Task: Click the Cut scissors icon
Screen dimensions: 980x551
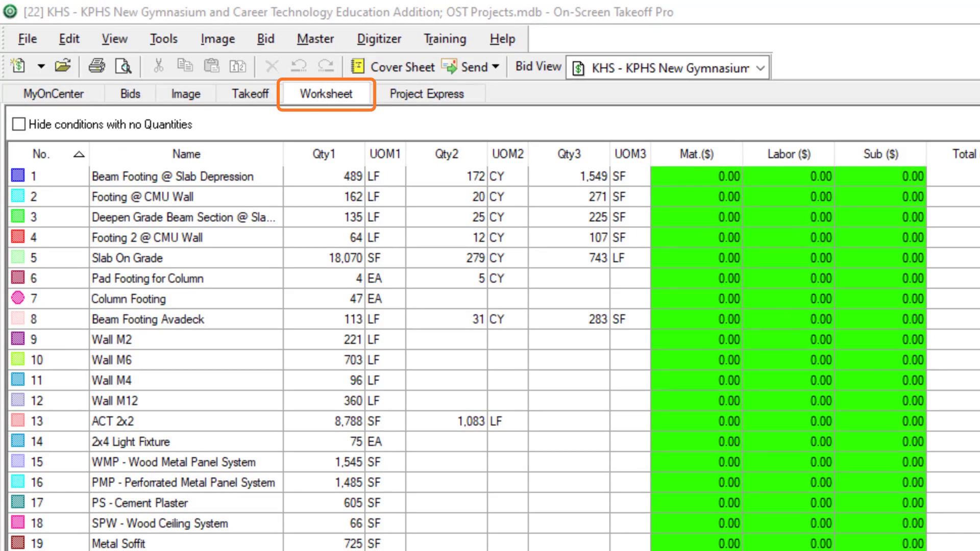Action: [x=158, y=66]
